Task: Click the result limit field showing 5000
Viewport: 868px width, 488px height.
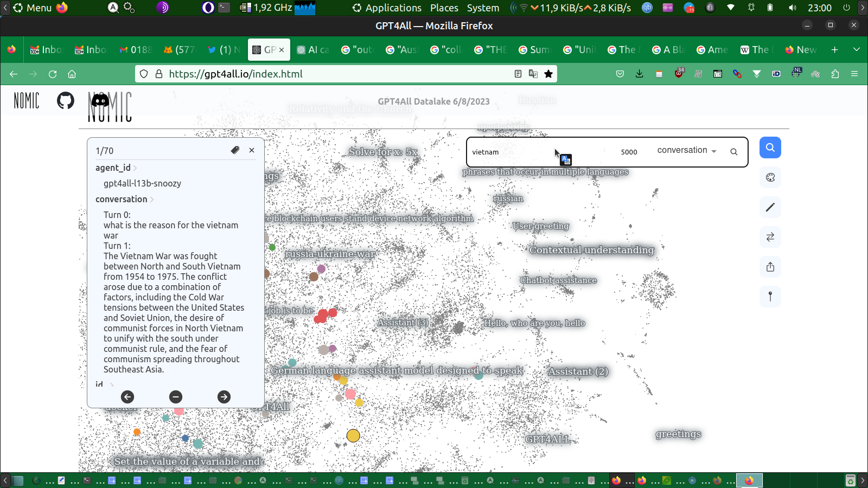Action: [x=629, y=152]
